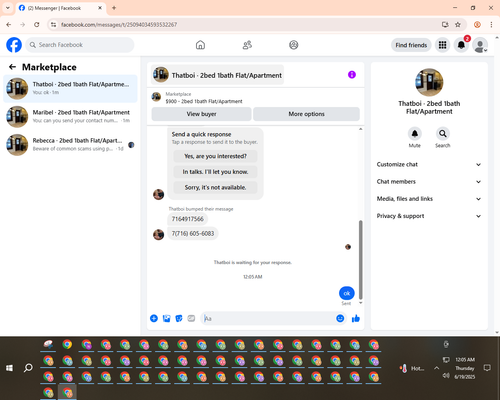Open Rebecca conversation in the list

pos(70,144)
